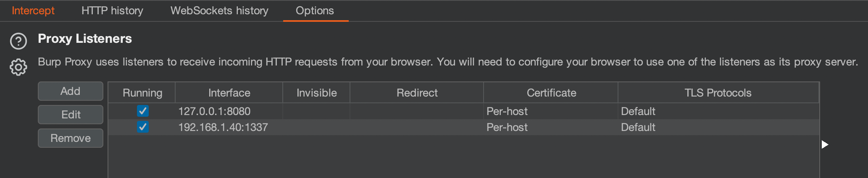Open the HTTP history tab
The height and width of the screenshot is (178, 868).
pyautogui.click(x=112, y=10)
